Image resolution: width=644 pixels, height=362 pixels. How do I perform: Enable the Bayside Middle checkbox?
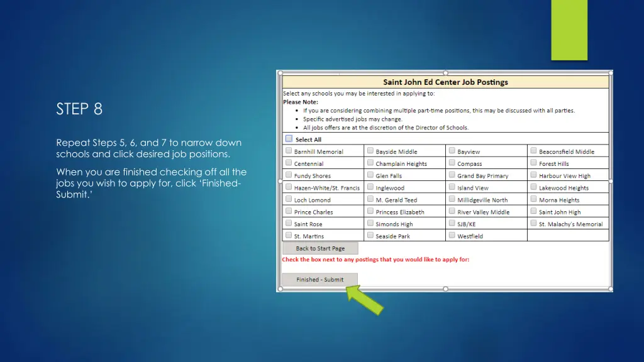pyautogui.click(x=370, y=151)
